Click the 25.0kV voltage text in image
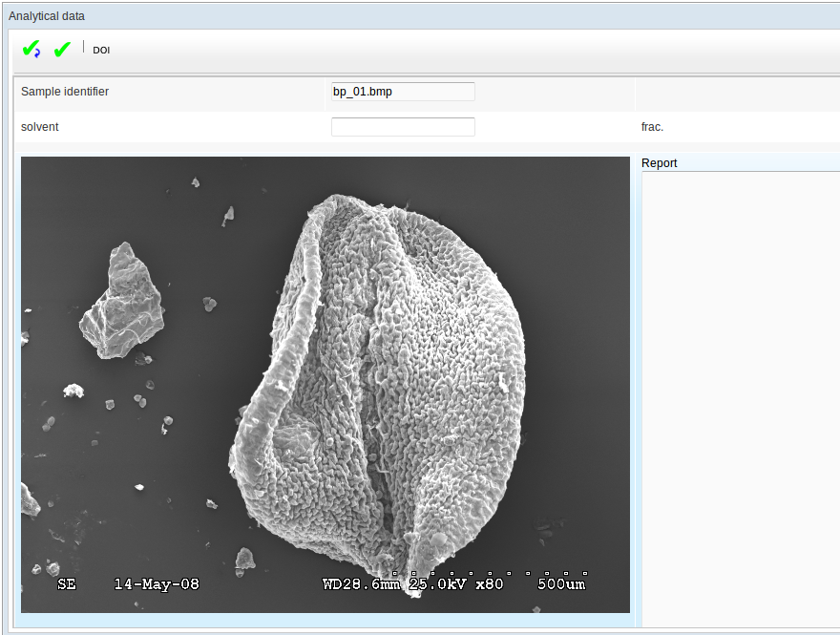 [x=436, y=583]
